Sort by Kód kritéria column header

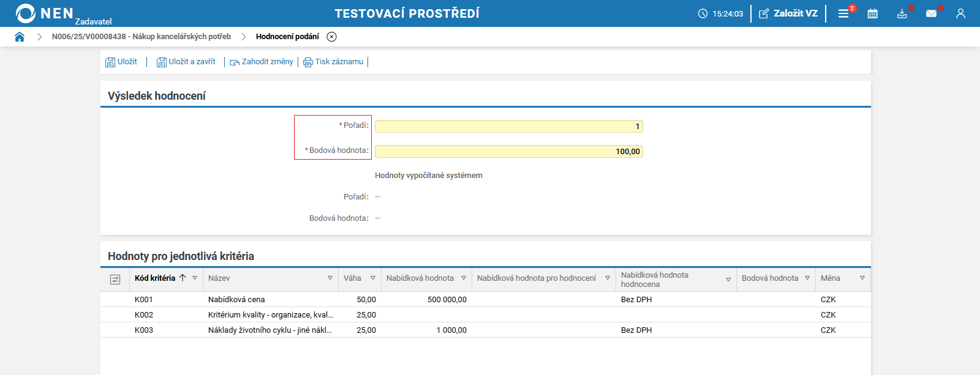click(x=155, y=278)
